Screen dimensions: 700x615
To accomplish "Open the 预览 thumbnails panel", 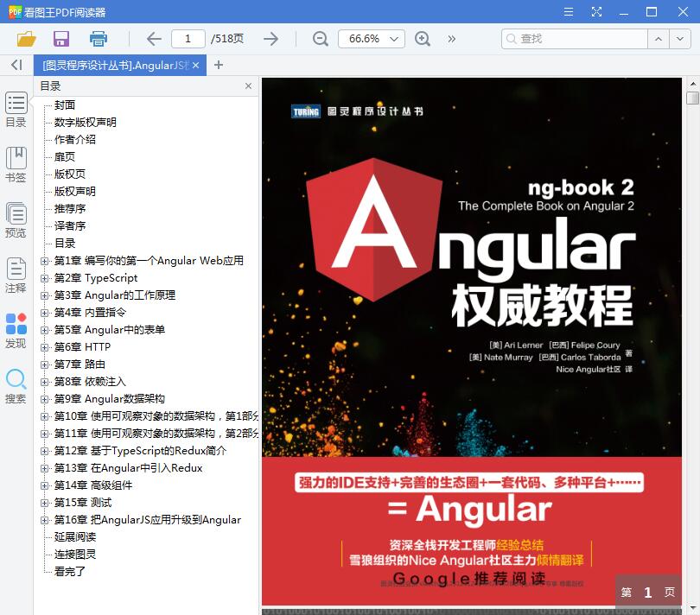I will (16, 220).
